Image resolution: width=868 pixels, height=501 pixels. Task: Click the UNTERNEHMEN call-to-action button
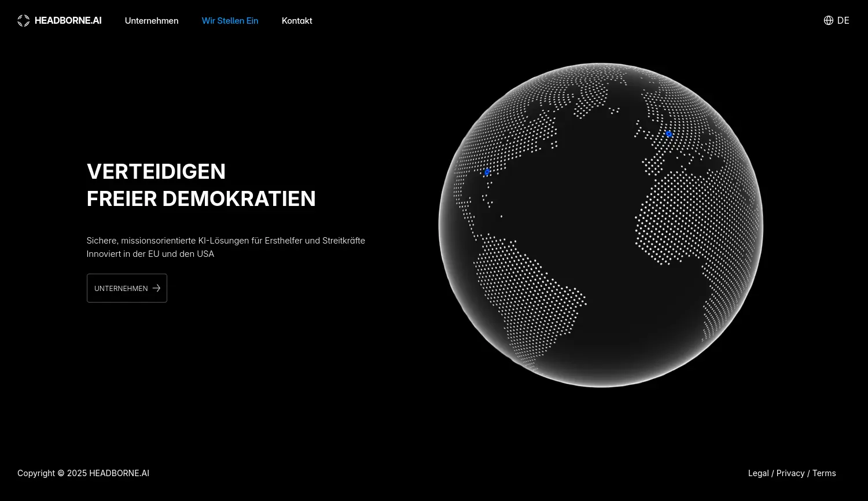tap(127, 288)
